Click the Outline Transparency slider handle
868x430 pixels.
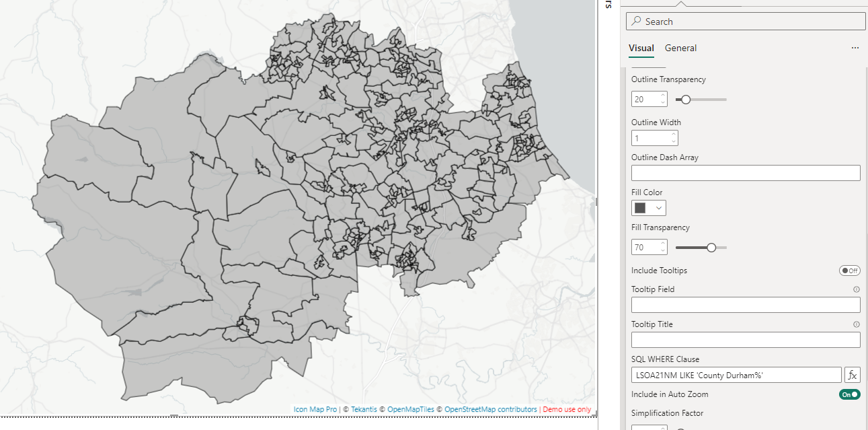coord(686,100)
